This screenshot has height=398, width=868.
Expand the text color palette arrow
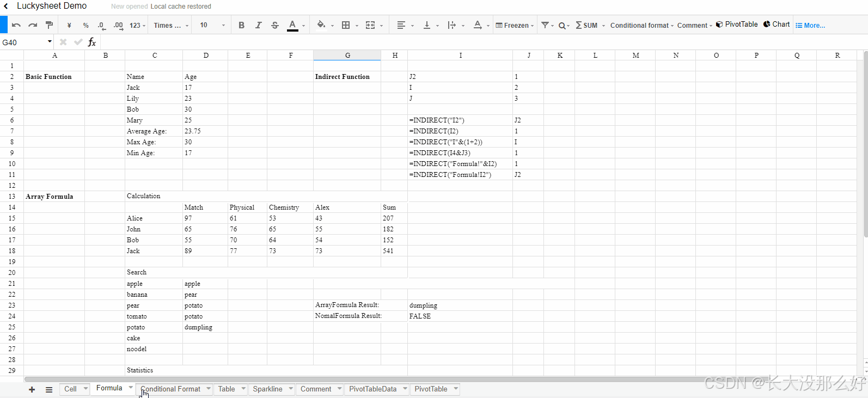coord(304,26)
